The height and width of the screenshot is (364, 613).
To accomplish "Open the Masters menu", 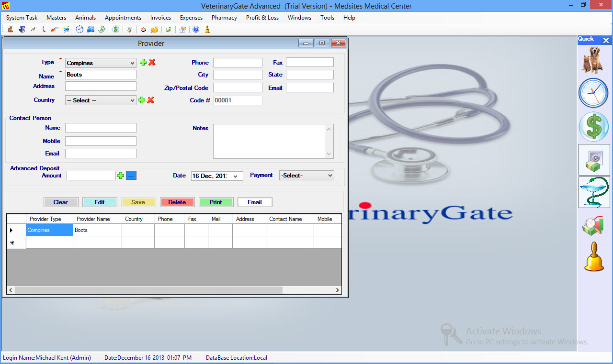I will click(x=56, y=18).
